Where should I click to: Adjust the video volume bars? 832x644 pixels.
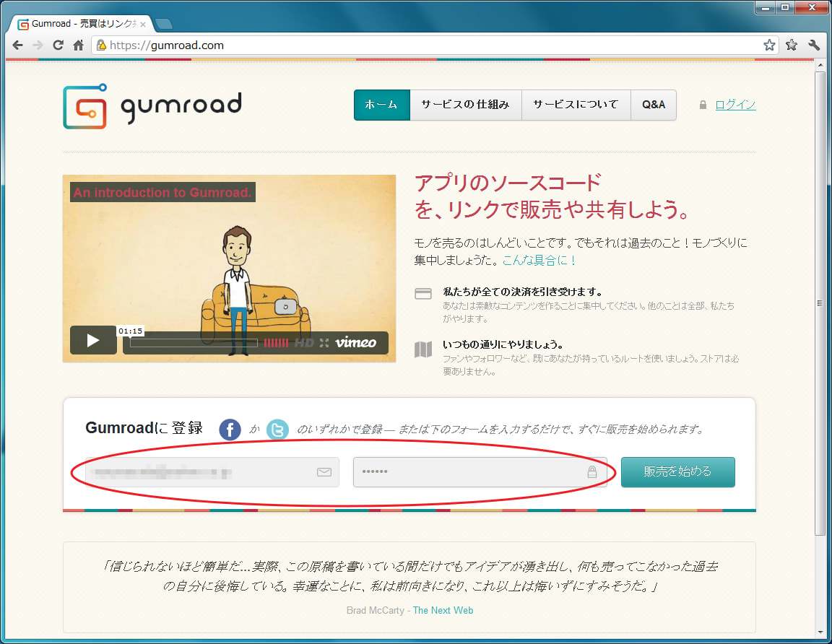276,343
